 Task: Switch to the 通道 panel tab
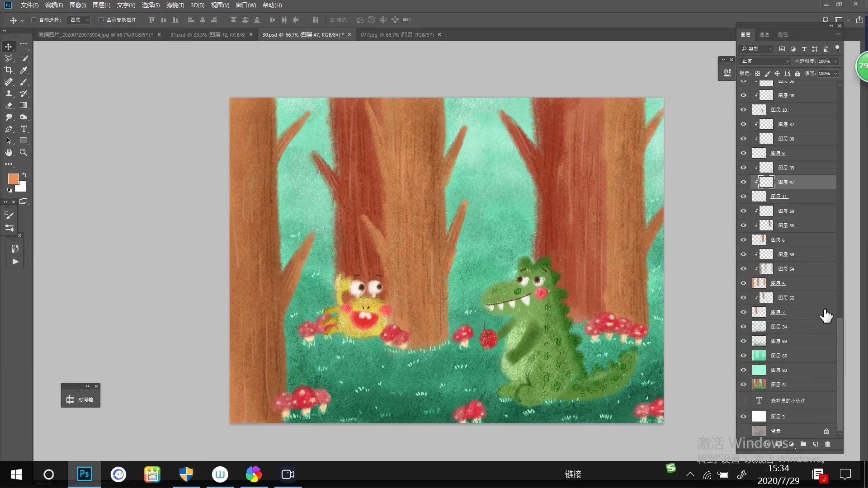coord(764,34)
